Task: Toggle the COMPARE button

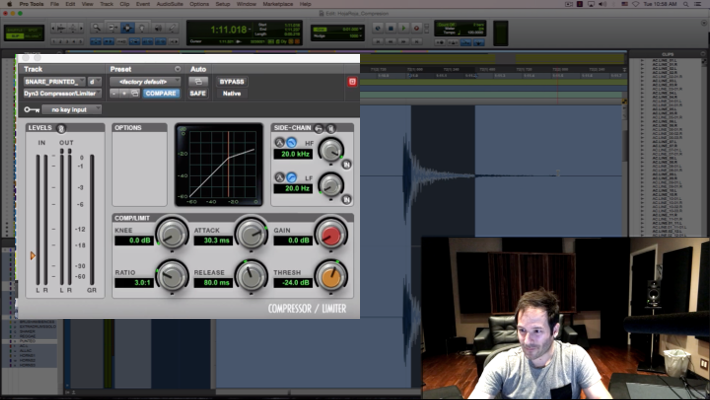Action: pos(161,93)
